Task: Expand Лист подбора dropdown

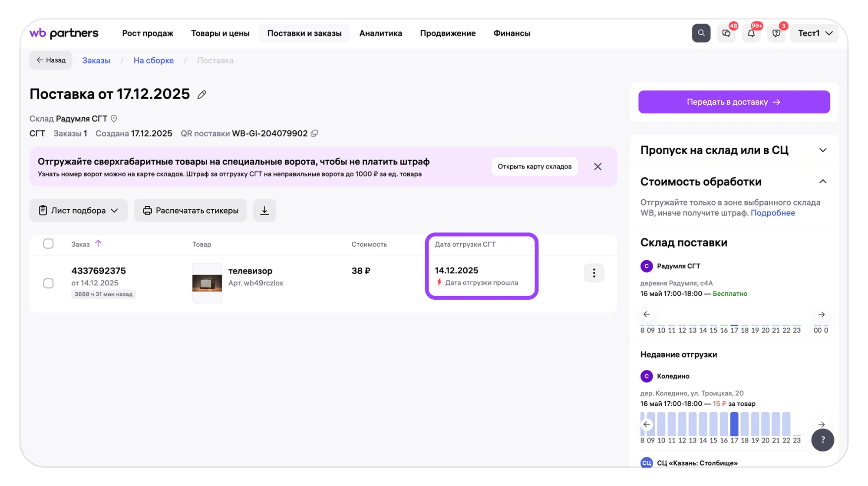Action: [x=79, y=210]
